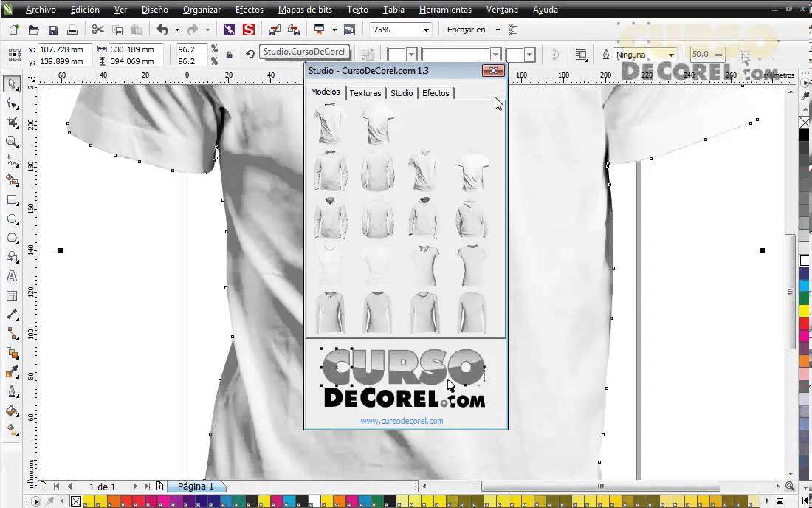The image size is (812, 508).
Task: Select the Polygon tool
Action: (12, 238)
